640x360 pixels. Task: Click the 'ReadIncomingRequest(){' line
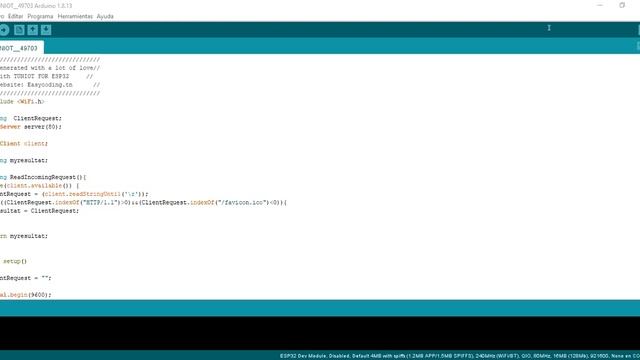[x=43, y=177]
